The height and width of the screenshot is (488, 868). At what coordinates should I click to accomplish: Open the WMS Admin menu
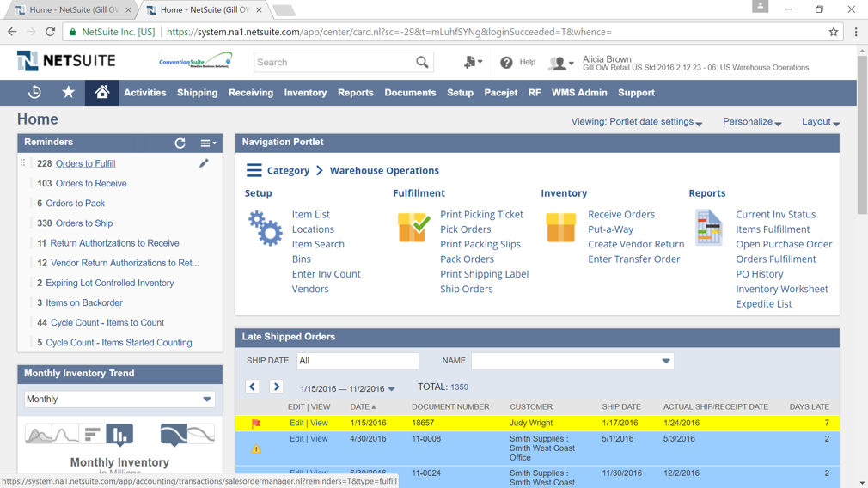pos(579,93)
